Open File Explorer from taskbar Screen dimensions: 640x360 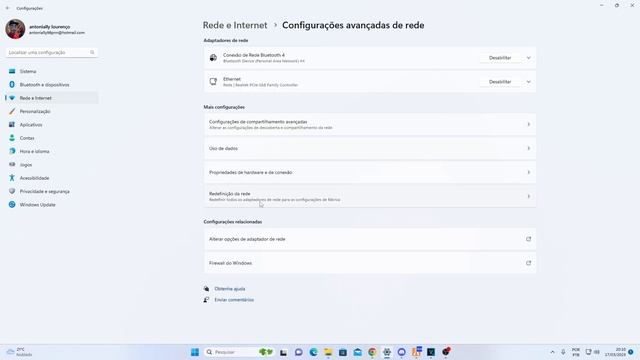point(328,352)
